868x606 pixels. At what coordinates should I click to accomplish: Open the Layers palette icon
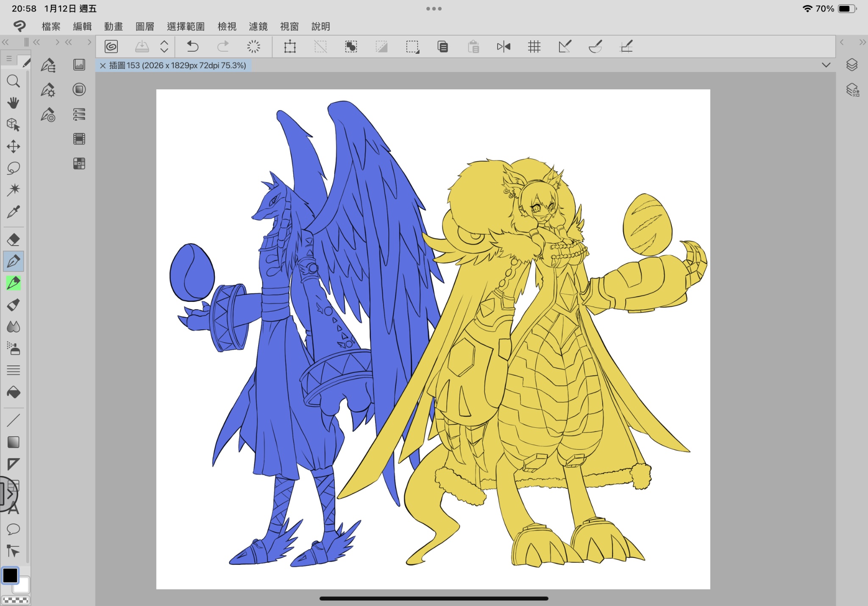tap(852, 65)
